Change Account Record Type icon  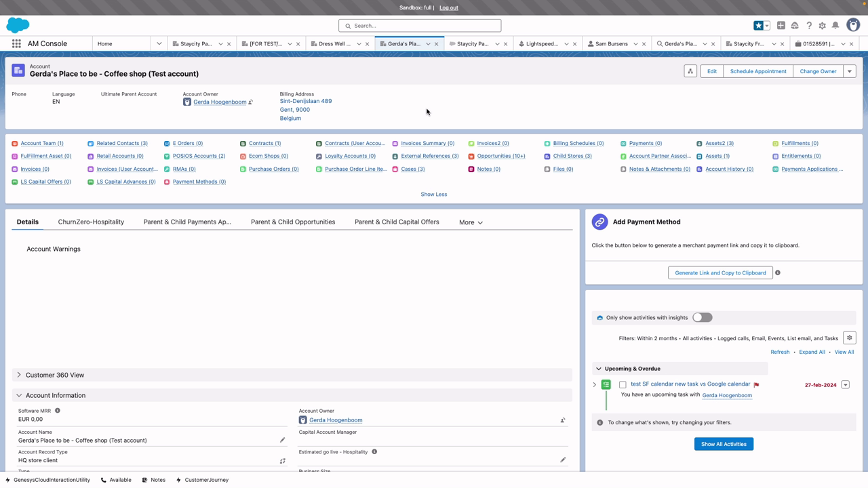(x=283, y=461)
